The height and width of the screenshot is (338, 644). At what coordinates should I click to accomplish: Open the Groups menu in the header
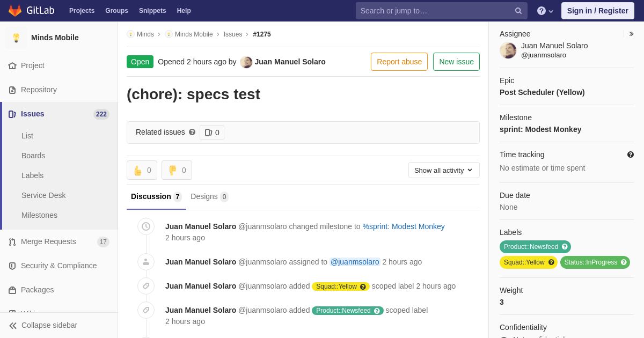coord(116,11)
